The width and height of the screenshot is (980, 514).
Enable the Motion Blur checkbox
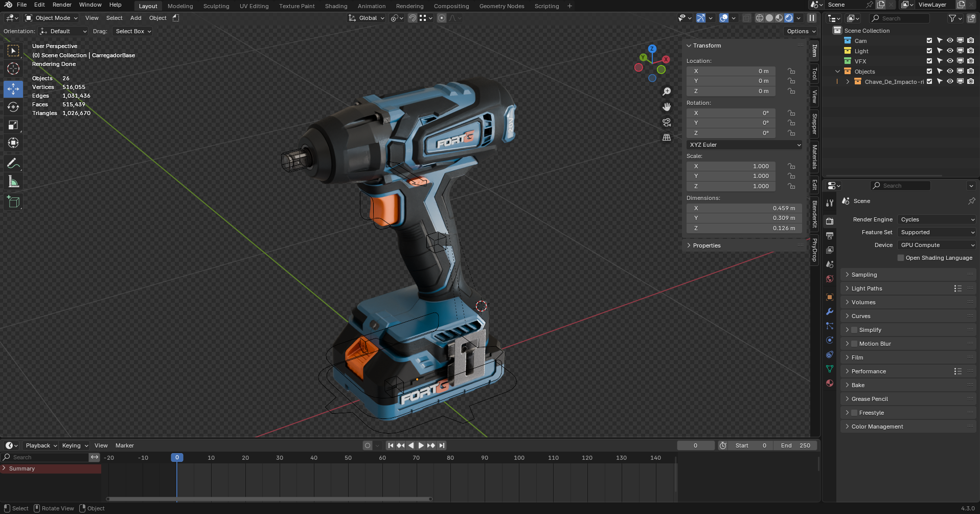point(854,344)
